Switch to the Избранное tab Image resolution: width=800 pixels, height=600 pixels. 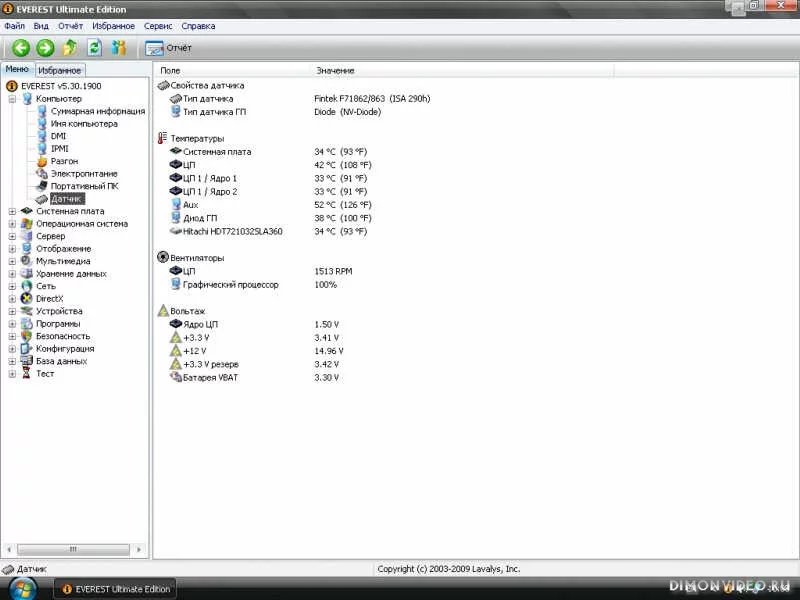(x=61, y=71)
